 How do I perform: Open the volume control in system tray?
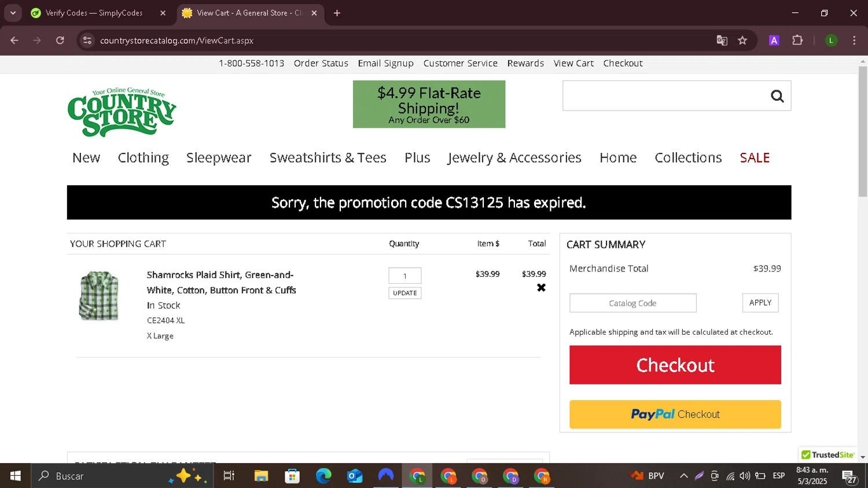coord(745,476)
